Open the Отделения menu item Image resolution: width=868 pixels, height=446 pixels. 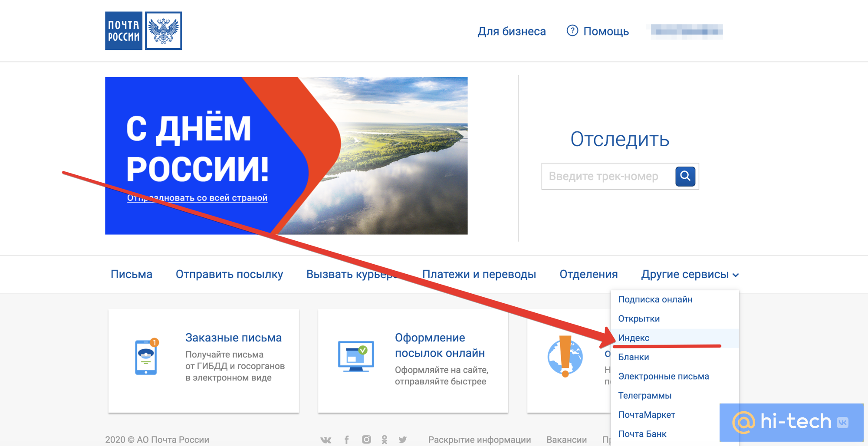589,274
